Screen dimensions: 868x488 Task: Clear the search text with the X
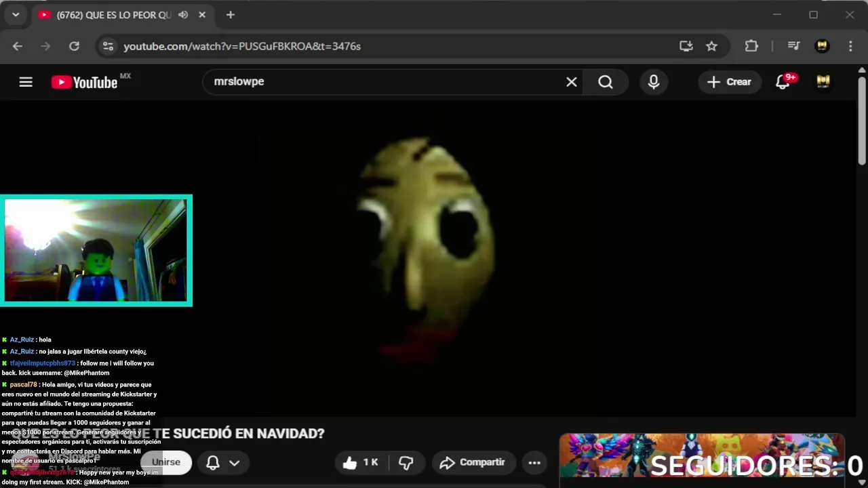click(572, 82)
